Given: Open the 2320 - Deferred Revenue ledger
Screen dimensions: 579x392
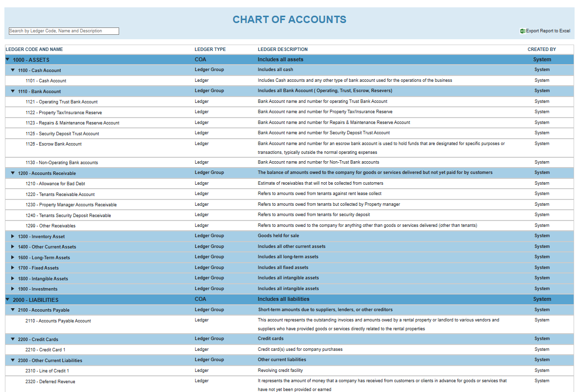Looking at the screenshot, I should tap(50, 381).
